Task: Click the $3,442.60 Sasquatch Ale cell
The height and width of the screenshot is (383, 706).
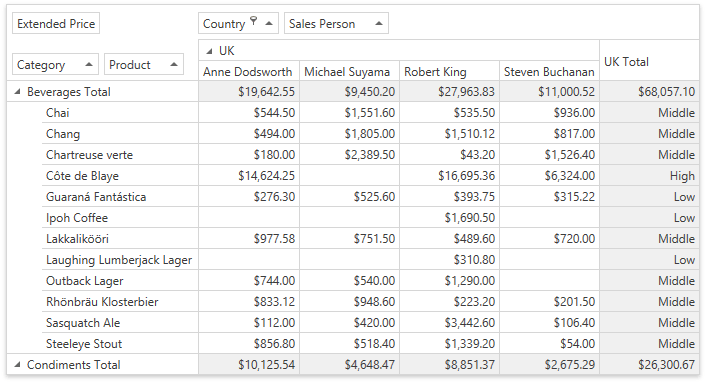Action: pos(449,323)
